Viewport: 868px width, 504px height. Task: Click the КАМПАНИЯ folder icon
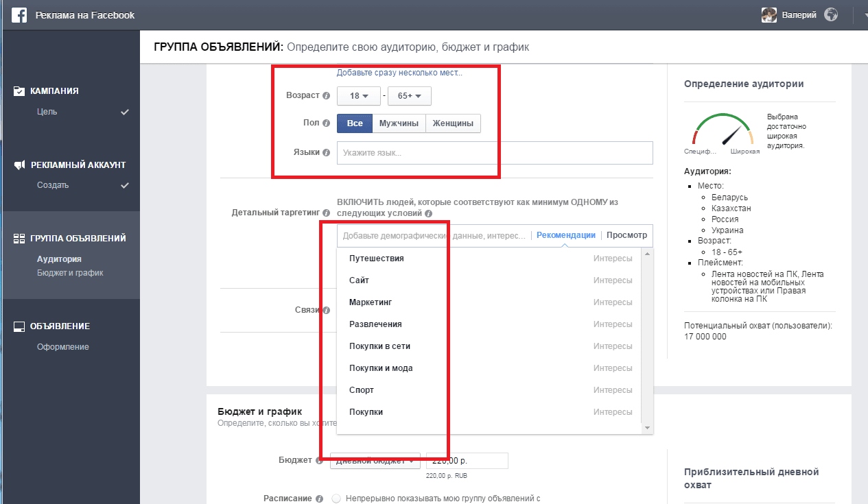click(x=19, y=91)
